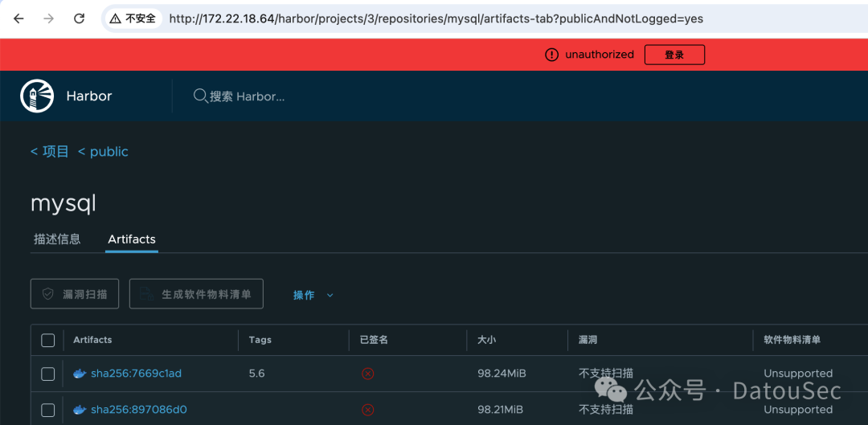Click the 生成软件物料清单 button
868x425 pixels.
tap(196, 294)
